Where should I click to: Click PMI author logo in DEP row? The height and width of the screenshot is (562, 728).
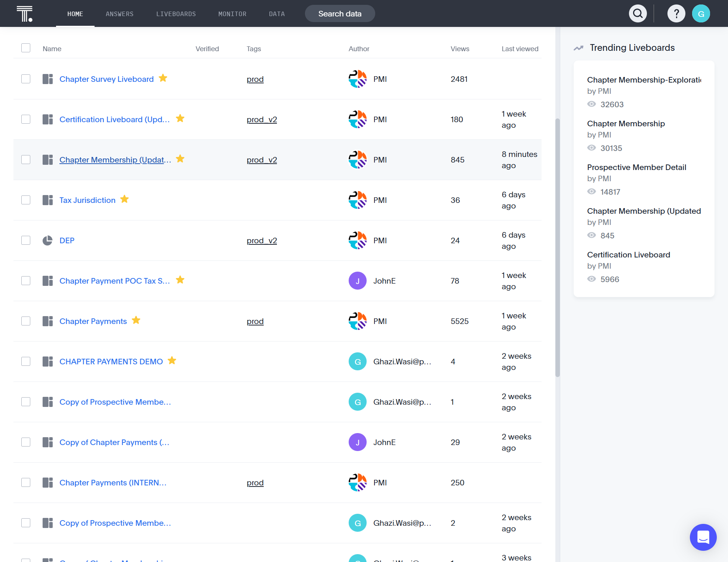358,240
